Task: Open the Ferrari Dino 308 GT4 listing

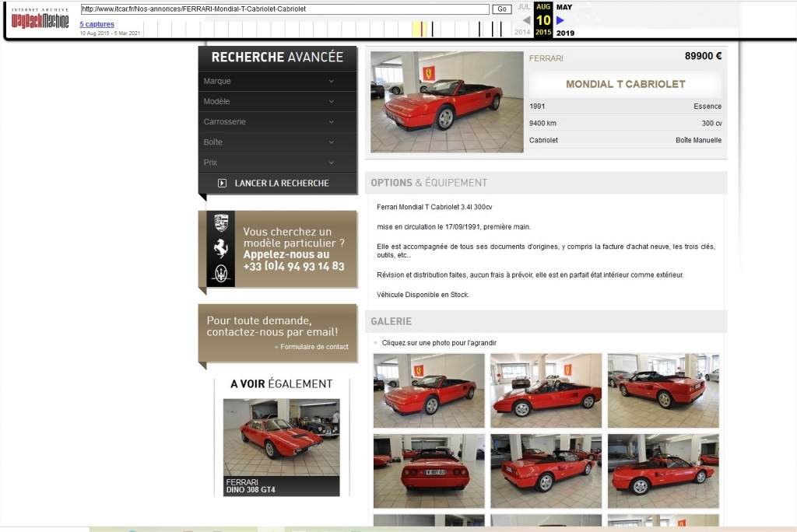Action: click(281, 447)
